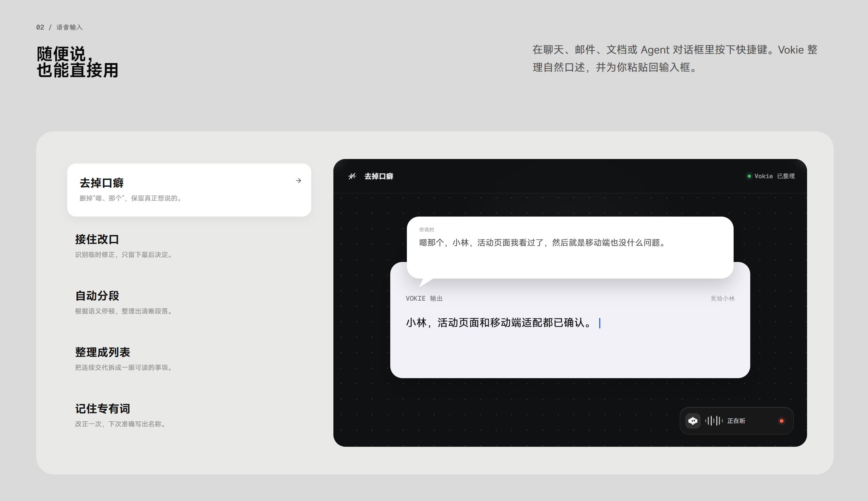Click the 随便说，也能直接用 heading
This screenshot has width=868, height=501.
pyautogui.click(x=78, y=62)
